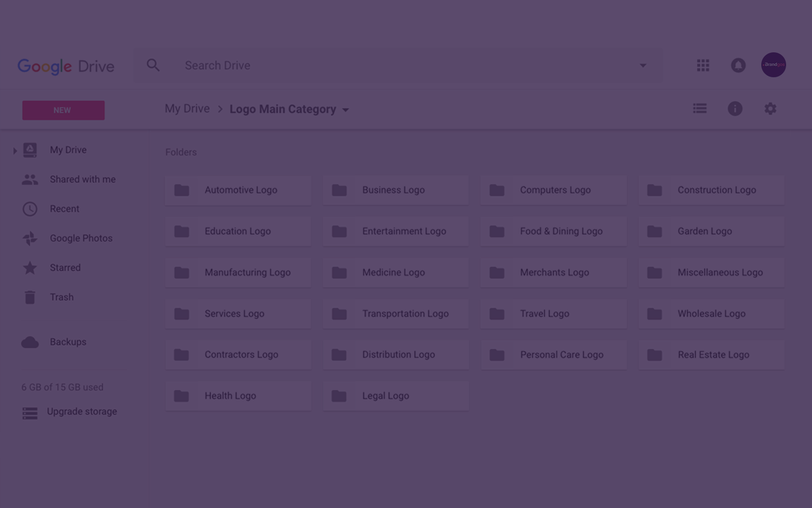Switch to list view
Image resolution: width=812 pixels, height=508 pixels.
tap(700, 108)
